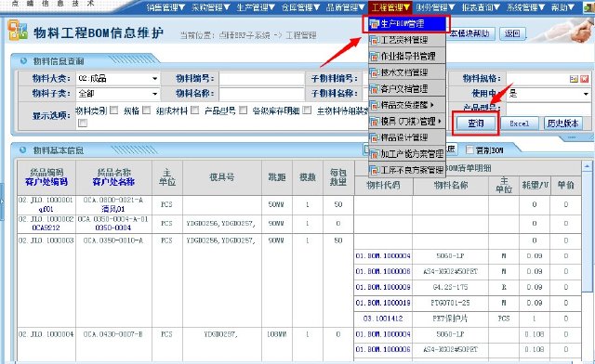Click the yellow picker icon in 物料规格 field
The width and height of the screenshot is (595, 364).
574,79
